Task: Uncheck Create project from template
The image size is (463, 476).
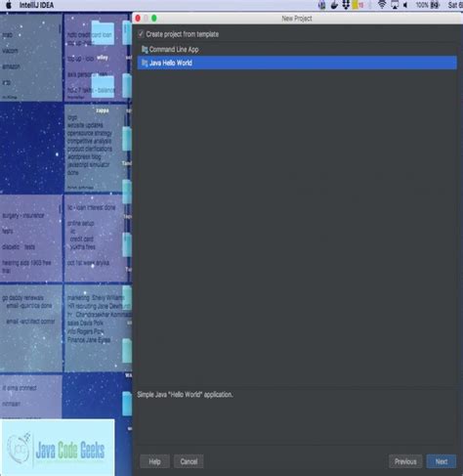Action: tap(141, 34)
